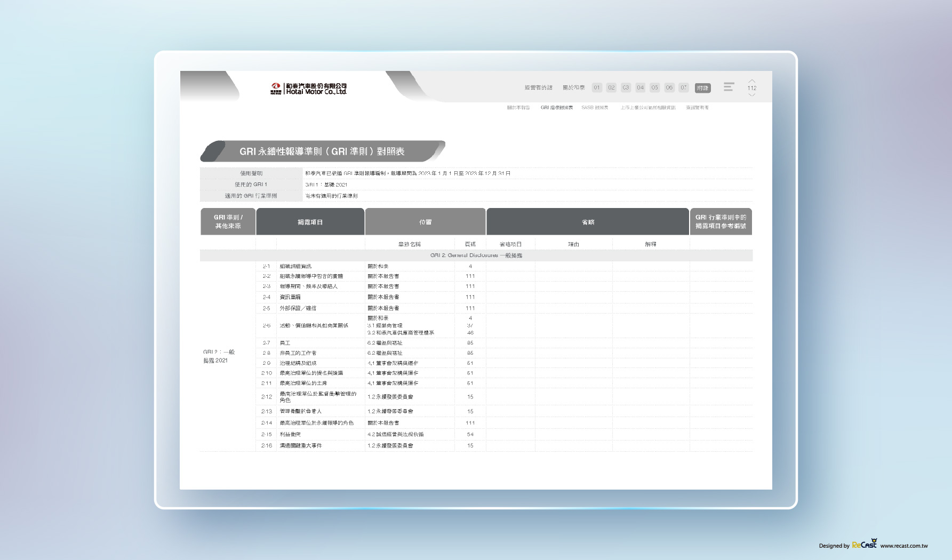This screenshot has height=560, width=952.
Task: Click the 使用的 GRI 1 label cell
Action: click(251, 185)
